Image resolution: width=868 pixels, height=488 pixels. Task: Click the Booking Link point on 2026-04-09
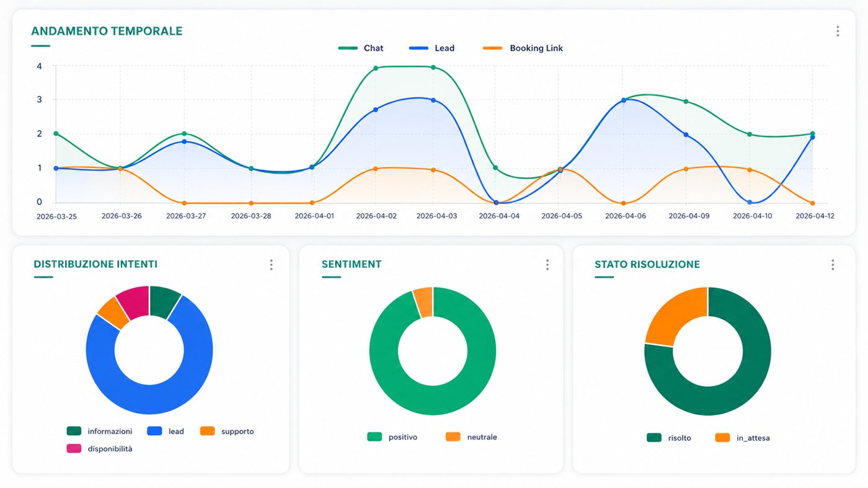(686, 169)
